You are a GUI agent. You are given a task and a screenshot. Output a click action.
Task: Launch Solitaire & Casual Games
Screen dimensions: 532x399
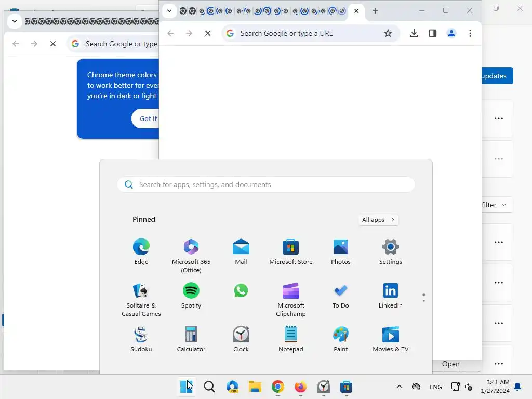pos(141,299)
